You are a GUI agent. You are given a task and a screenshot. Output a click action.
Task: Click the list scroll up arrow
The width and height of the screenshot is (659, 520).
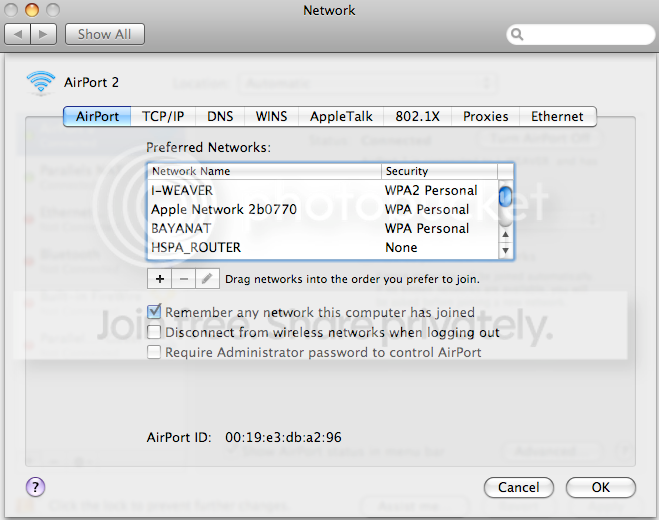[506, 234]
